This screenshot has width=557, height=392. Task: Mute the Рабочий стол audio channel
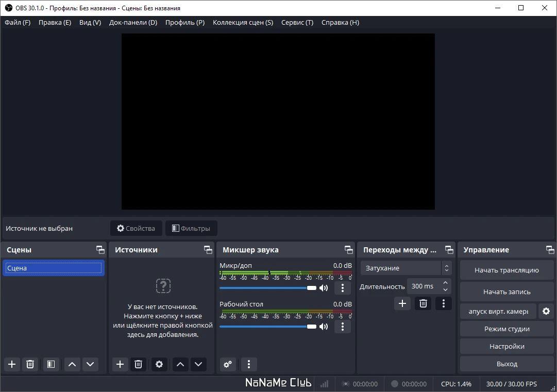click(324, 327)
